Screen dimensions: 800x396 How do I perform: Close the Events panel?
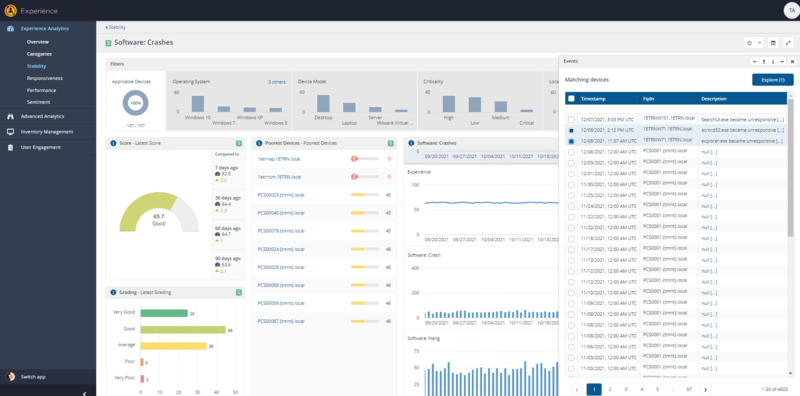(x=792, y=61)
